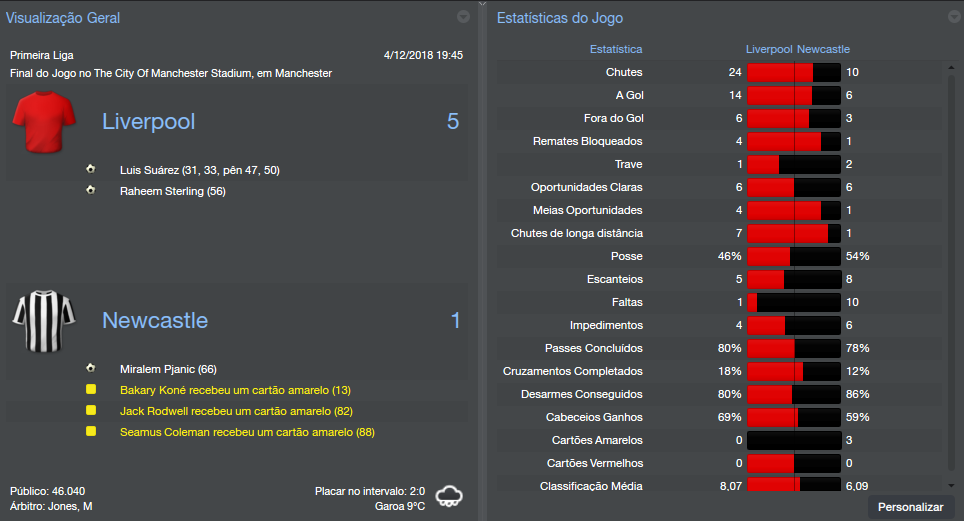Click Seamus Coleman's yellow card icon

pos(91,432)
